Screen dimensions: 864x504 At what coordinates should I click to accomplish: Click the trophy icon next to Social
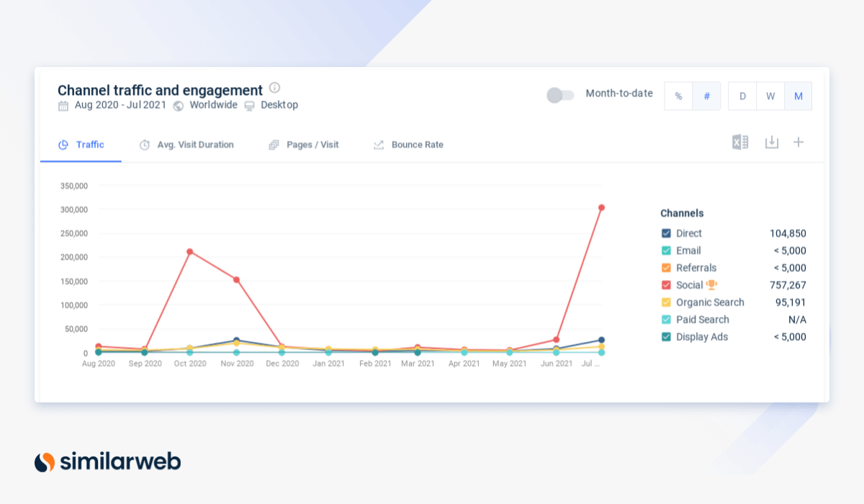(711, 285)
